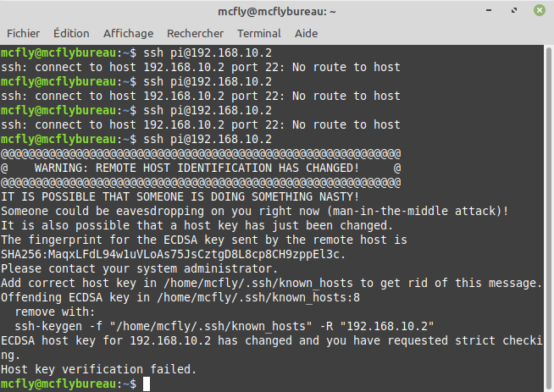Open the Affichage menu

[128, 34]
